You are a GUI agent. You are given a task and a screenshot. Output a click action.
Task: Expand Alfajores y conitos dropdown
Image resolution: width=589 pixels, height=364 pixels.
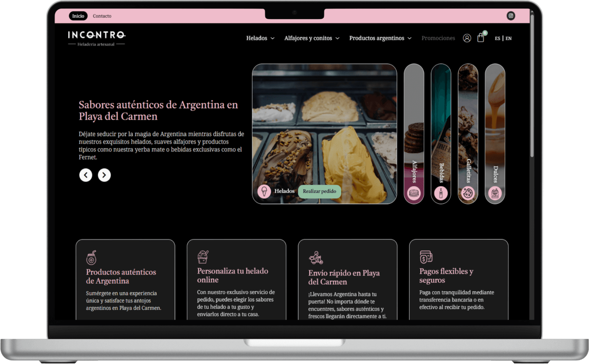311,38
